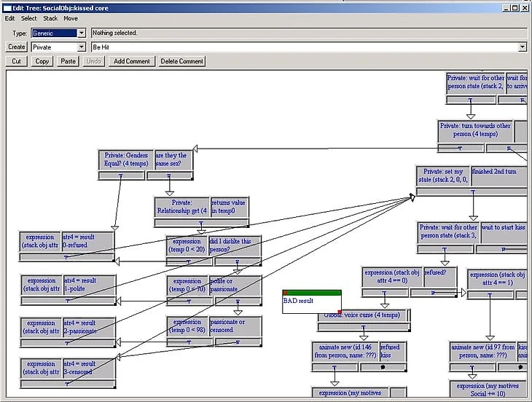Expand the Type dropdown showing Generic
532x402 pixels.
point(81,33)
